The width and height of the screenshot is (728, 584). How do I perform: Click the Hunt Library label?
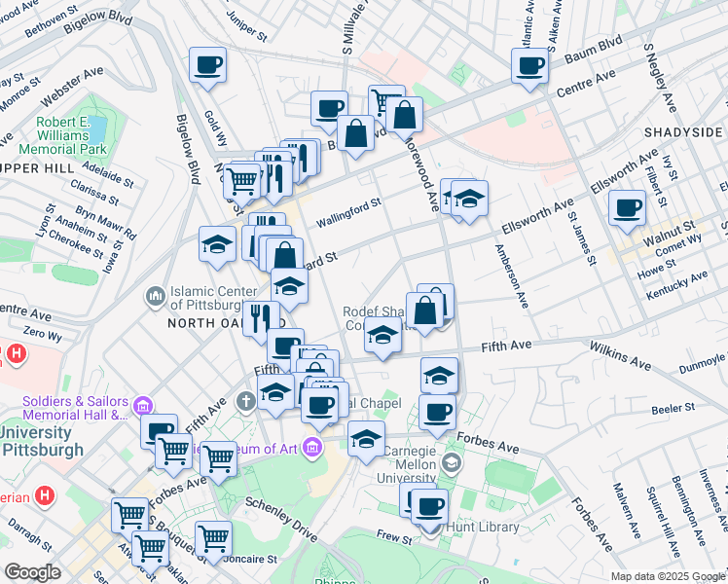(483, 528)
